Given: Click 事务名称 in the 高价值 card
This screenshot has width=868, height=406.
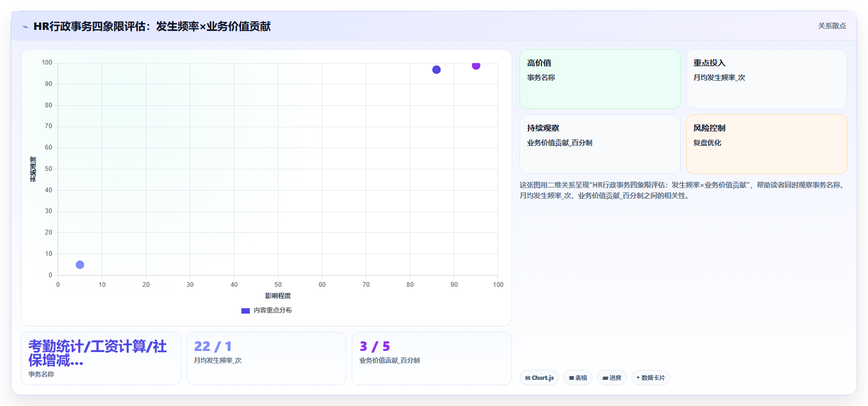Looking at the screenshot, I should click(541, 77).
